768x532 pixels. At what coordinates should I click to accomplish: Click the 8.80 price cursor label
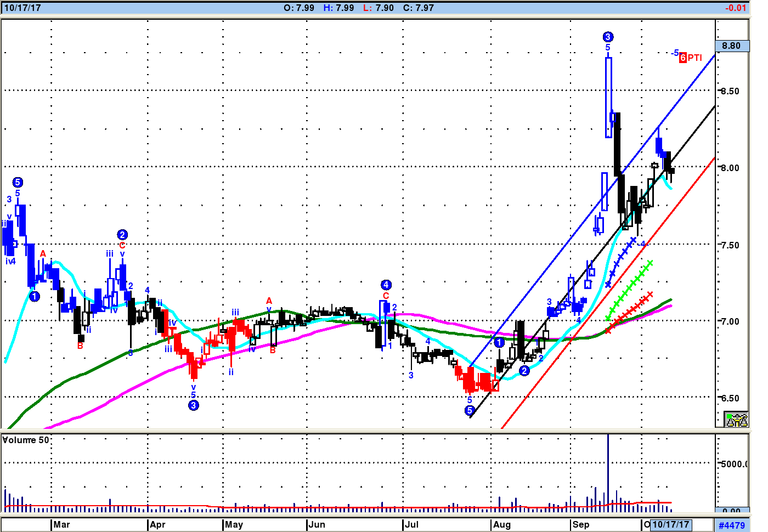[731, 46]
